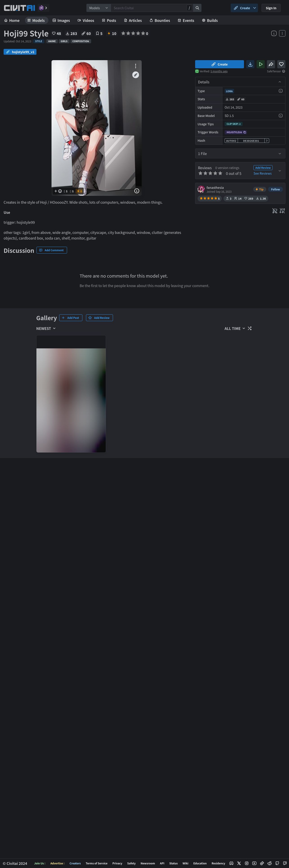
Task: Focus the Search Civitai input field
Action: pyautogui.click(x=149, y=8)
